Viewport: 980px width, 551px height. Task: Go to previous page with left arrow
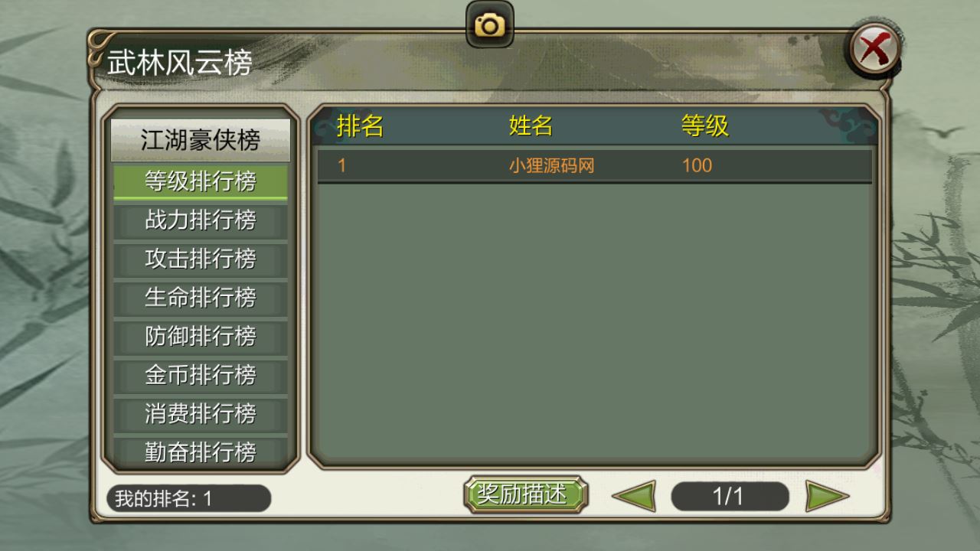pyautogui.click(x=634, y=497)
